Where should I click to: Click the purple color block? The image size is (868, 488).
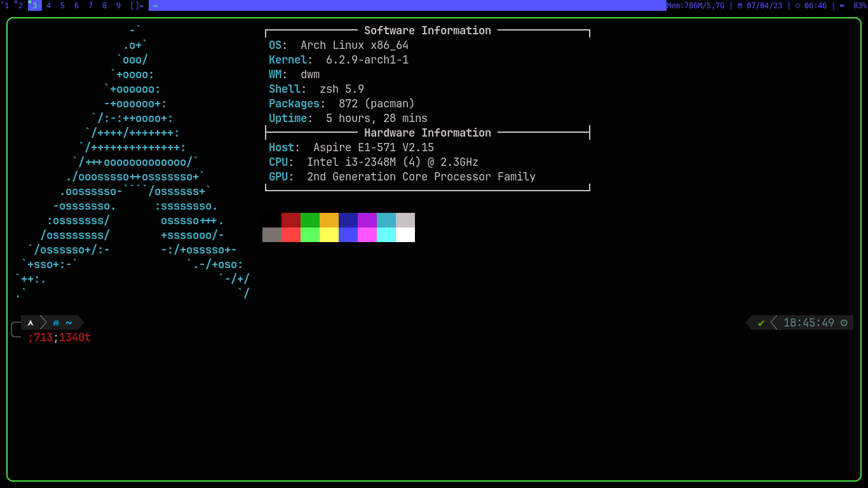(367, 220)
